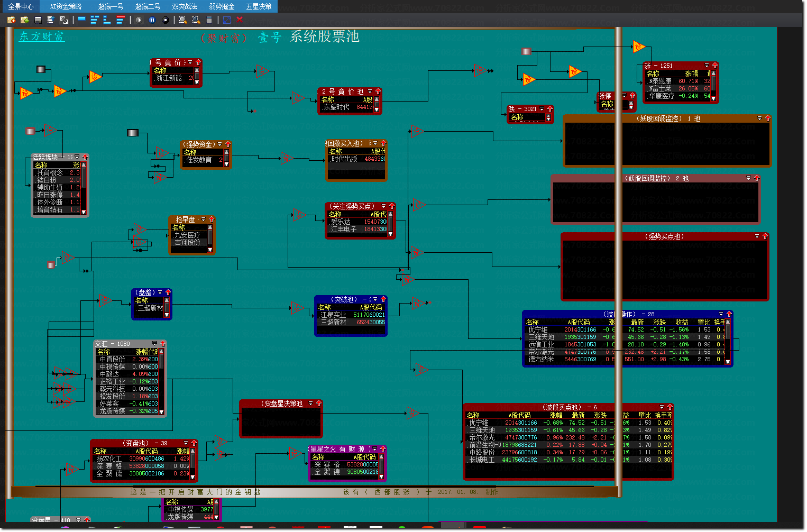Open the 抢早盘 panel dropdown menu
The width and height of the screenshot is (807, 532).
(203, 219)
